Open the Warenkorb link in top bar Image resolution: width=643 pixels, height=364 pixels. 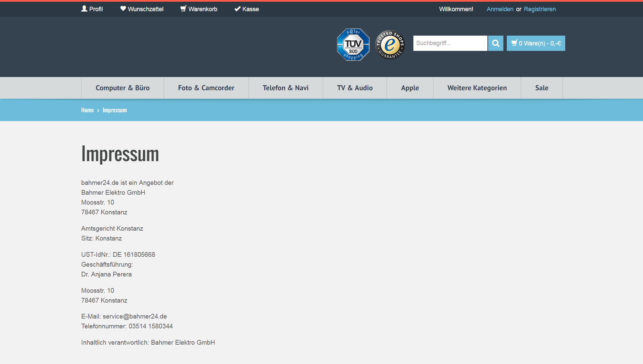[x=199, y=9]
